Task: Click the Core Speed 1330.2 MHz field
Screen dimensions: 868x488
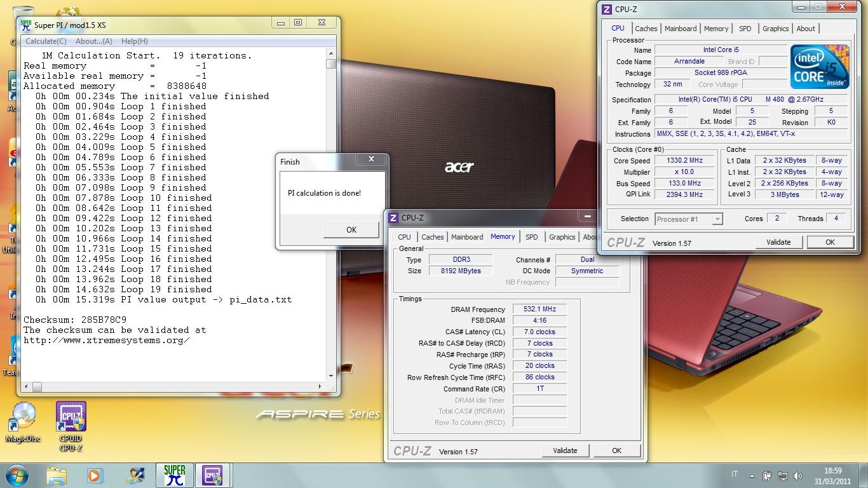Action: pos(685,161)
